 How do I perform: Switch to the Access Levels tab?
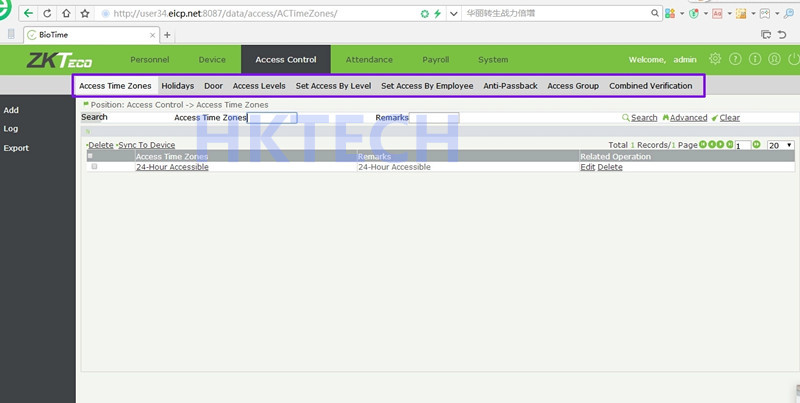pyautogui.click(x=259, y=86)
